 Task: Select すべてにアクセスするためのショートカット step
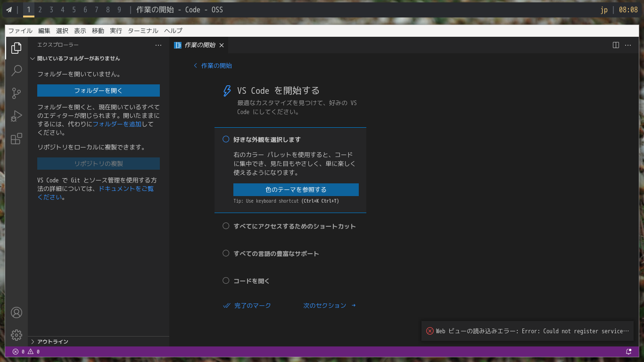(289, 226)
